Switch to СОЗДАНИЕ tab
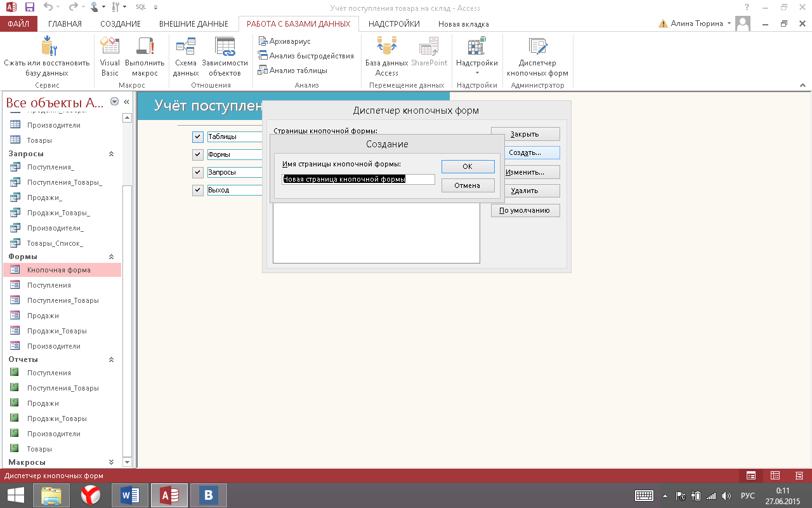The image size is (812, 508). tap(121, 24)
